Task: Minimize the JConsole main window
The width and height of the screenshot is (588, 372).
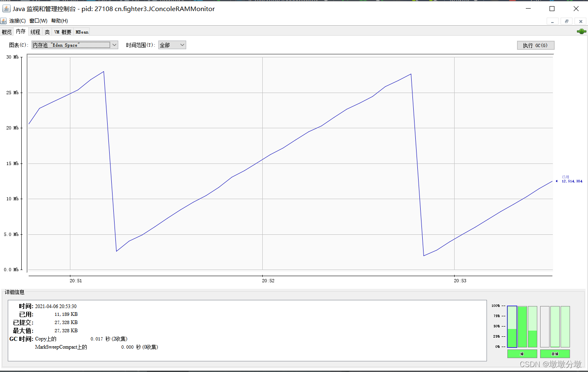Action: 528,9
